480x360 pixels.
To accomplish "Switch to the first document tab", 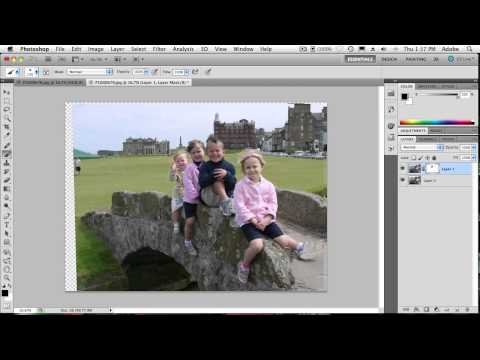I will pyautogui.click(x=52, y=82).
